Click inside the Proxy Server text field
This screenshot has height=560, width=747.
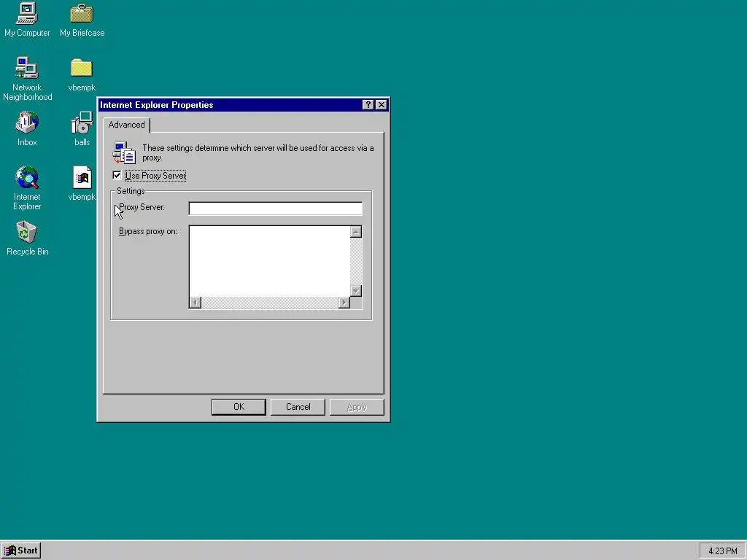coord(275,209)
